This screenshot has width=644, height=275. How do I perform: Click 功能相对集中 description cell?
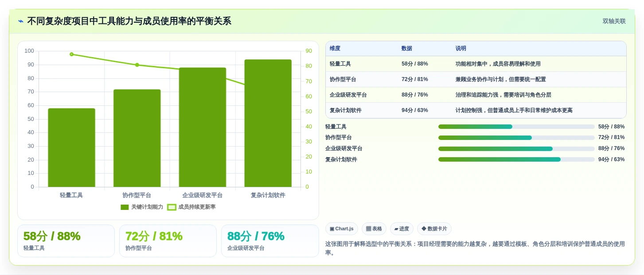(539, 64)
